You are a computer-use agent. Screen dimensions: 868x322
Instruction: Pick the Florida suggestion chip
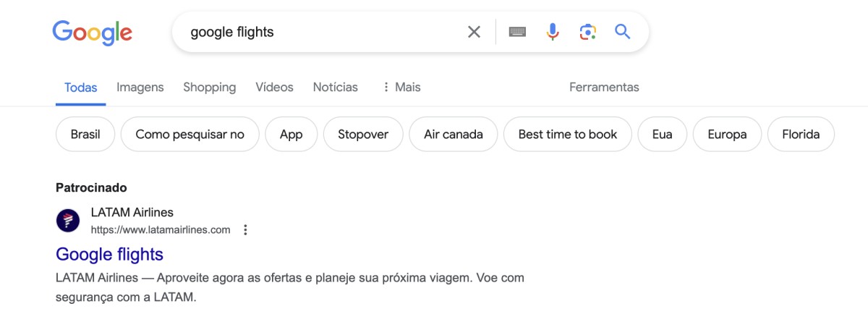click(801, 134)
